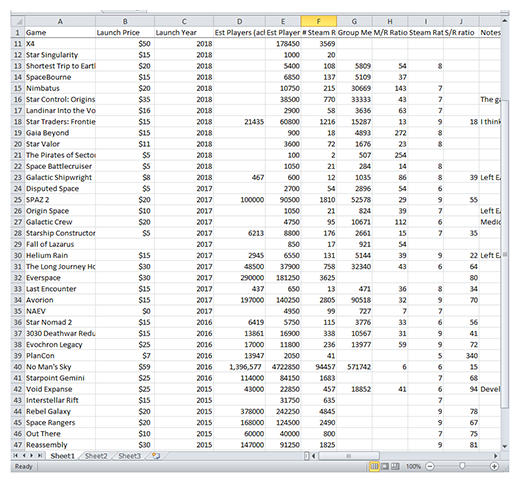Click the S/R ratio header cell

pyautogui.click(x=461, y=32)
